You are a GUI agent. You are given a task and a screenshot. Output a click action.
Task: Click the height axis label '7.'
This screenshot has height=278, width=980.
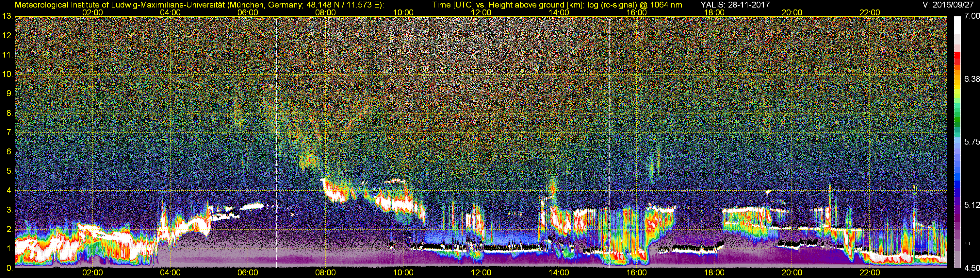pos(9,132)
